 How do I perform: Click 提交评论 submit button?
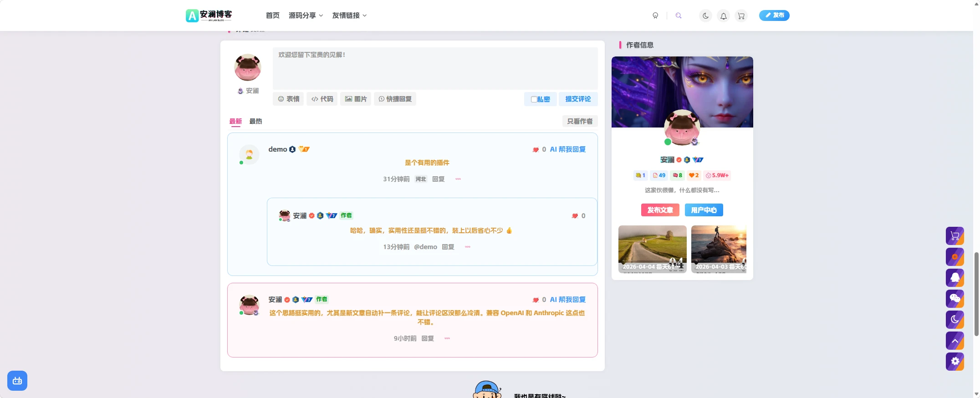[x=578, y=99]
